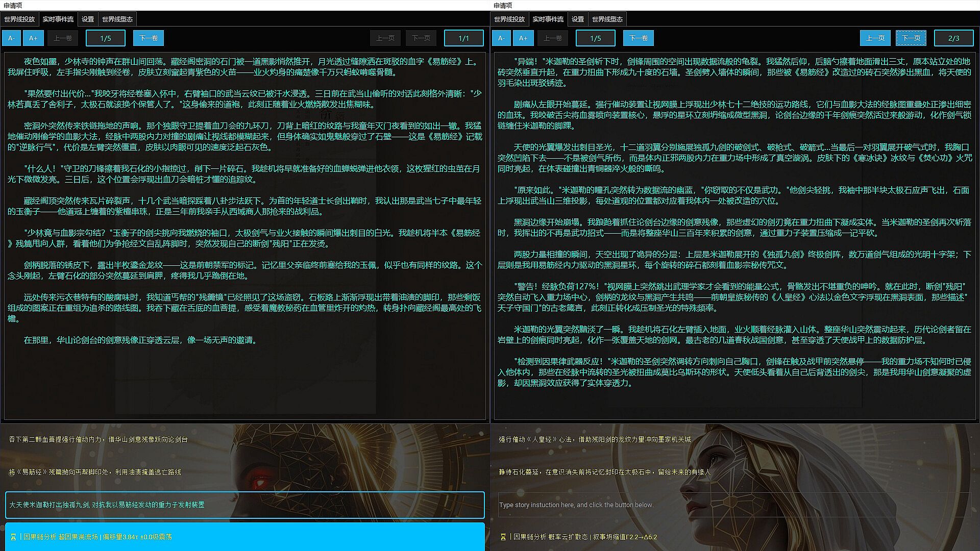Screen dimensions: 980x551
Task: Click the A+ font increase button in left window
Action: click(x=33, y=38)
